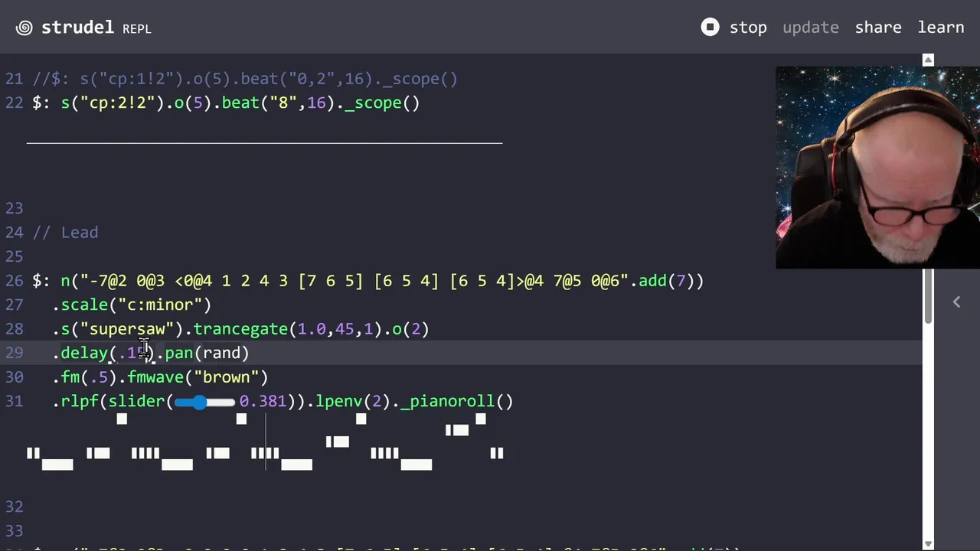Click line number 23 in gutter
Screen dimensions: 980x551
click(x=14, y=208)
